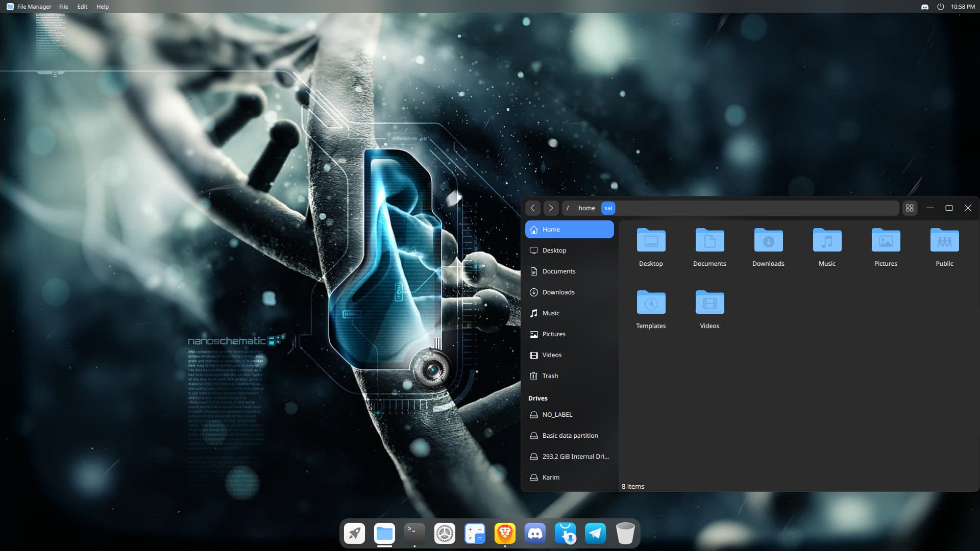Image resolution: width=980 pixels, height=551 pixels.
Task: Go to Videos in the sidebar
Action: [x=569, y=355]
